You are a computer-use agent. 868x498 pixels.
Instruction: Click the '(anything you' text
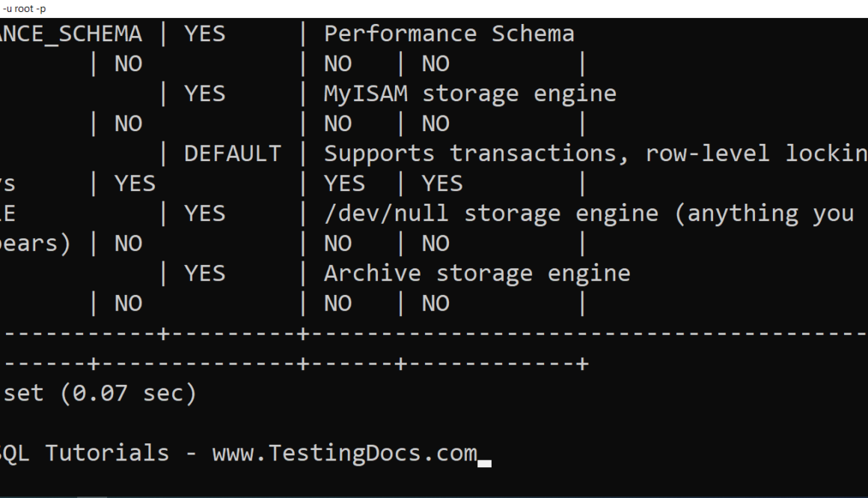pos(764,213)
